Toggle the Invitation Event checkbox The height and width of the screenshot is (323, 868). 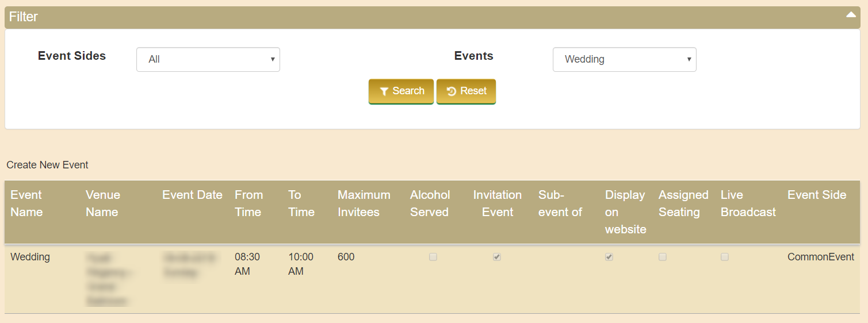point(497,257)
